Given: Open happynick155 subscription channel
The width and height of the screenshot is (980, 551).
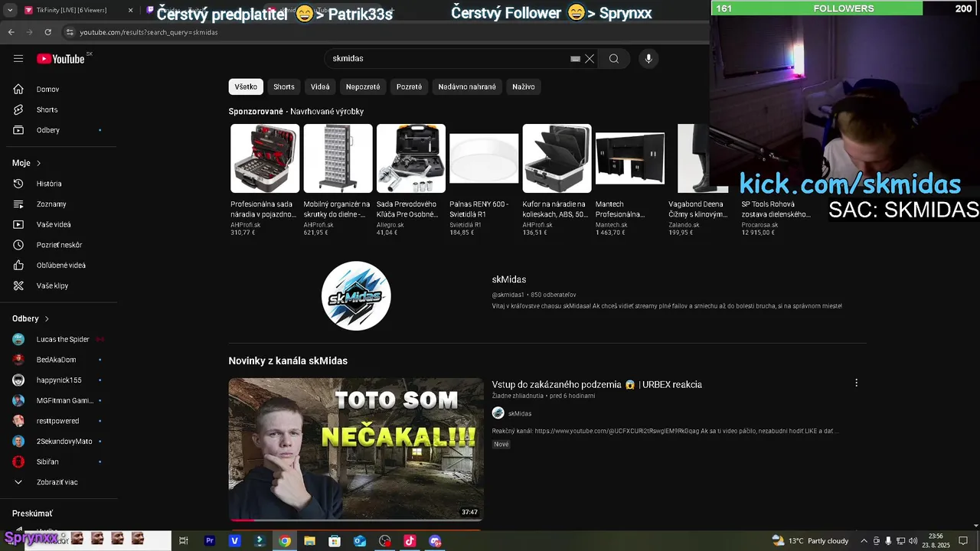Looking at the screenshot, I should coord(58,380).
